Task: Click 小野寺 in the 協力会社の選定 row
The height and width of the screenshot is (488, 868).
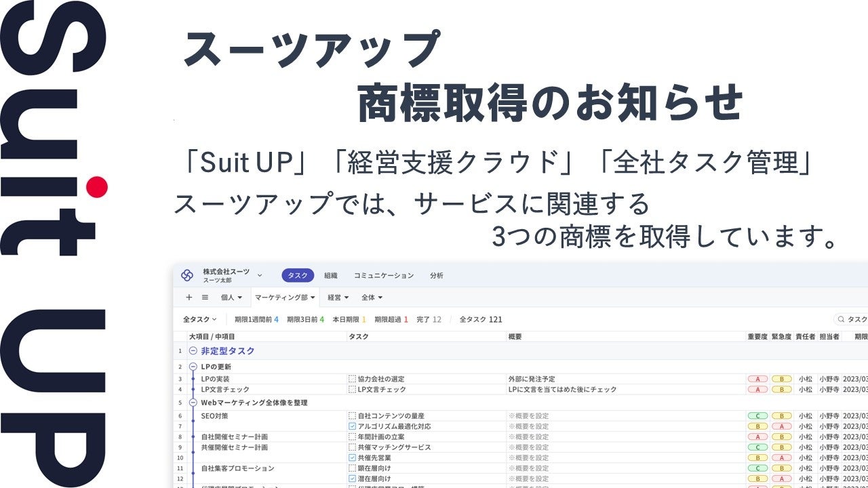Action: (x=829, y=380)
